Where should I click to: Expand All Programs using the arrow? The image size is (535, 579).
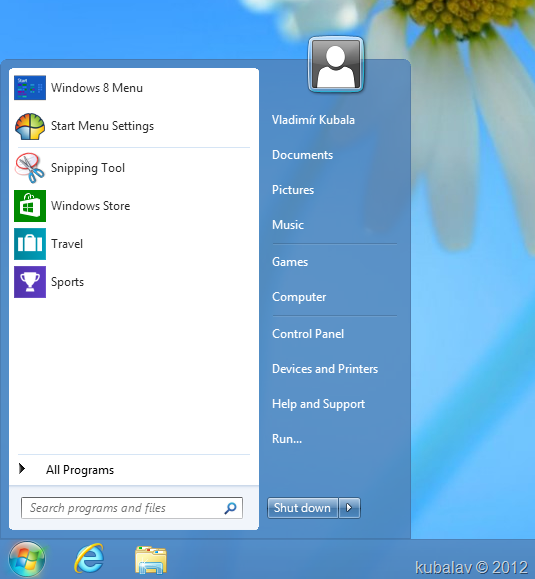22,469
